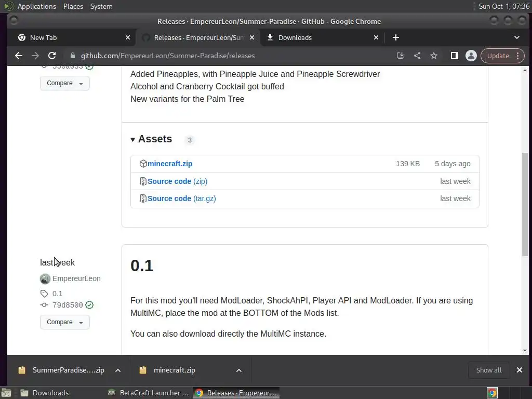Open Chrome three-dot menu

point(518,56)
